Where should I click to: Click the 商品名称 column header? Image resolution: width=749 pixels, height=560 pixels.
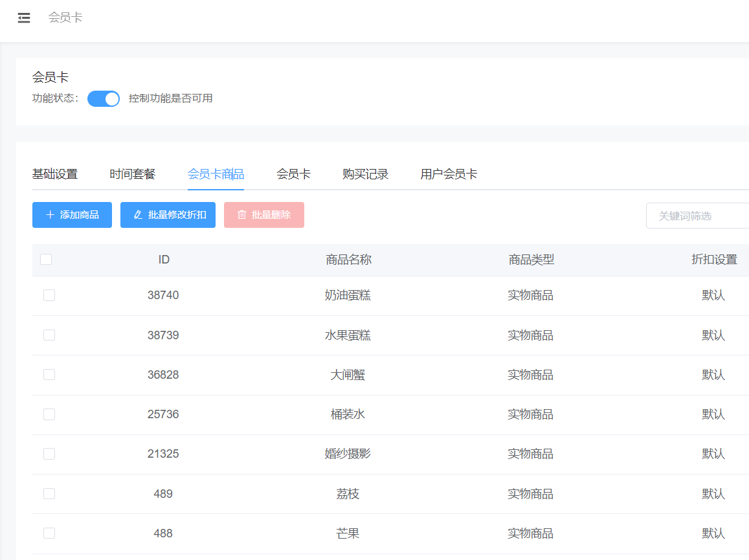click(x=349, y=260)
